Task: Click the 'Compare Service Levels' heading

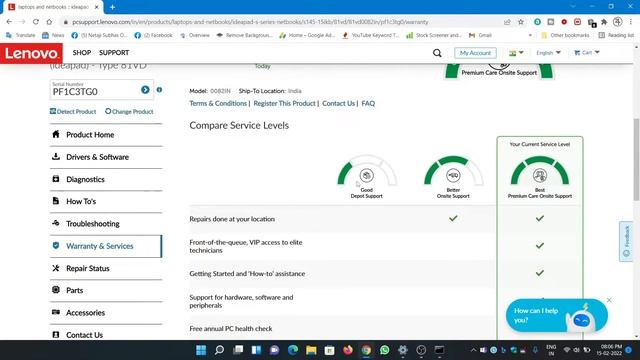Action: (239, 125)
